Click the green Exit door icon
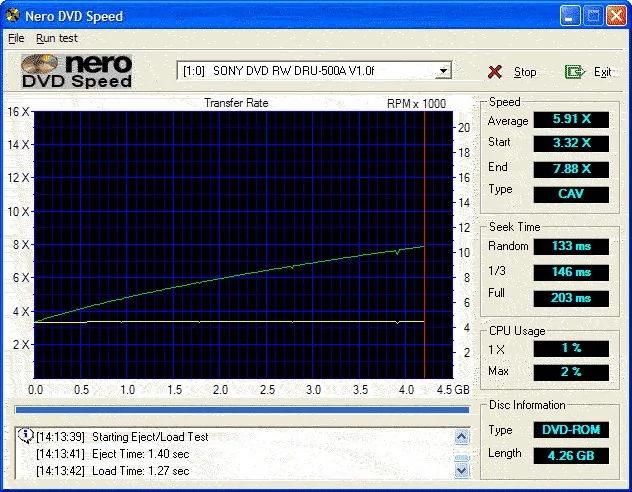Viewport: 632px width, 492px height. click(575, 72)
